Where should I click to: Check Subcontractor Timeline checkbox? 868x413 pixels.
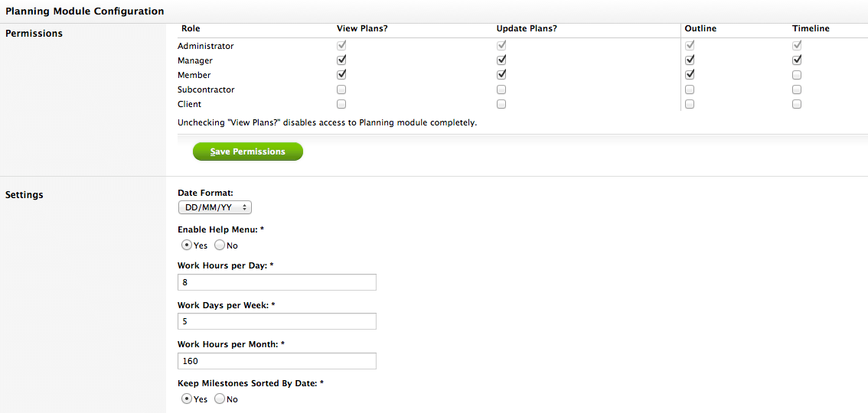[x=797, y=89]
